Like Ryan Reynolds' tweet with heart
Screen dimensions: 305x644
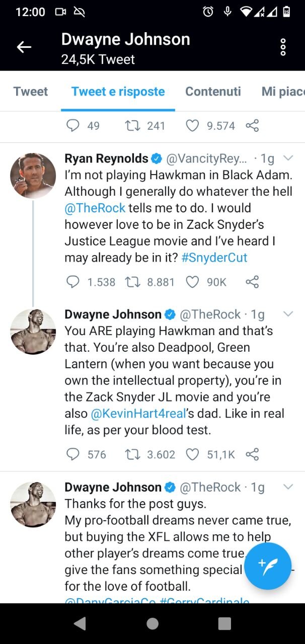click(x=192, y=282)
